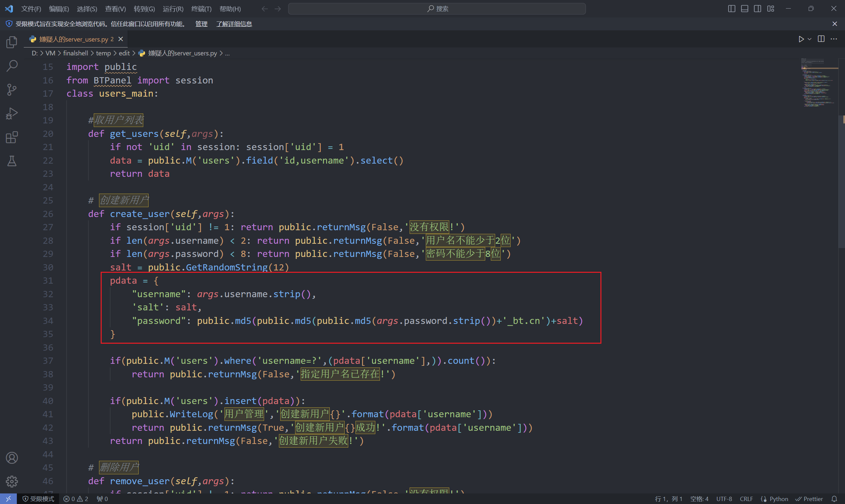Open breadcrumb drive D:
The width and height of the screenshot is (845, 504).
(x=35, y=53)
